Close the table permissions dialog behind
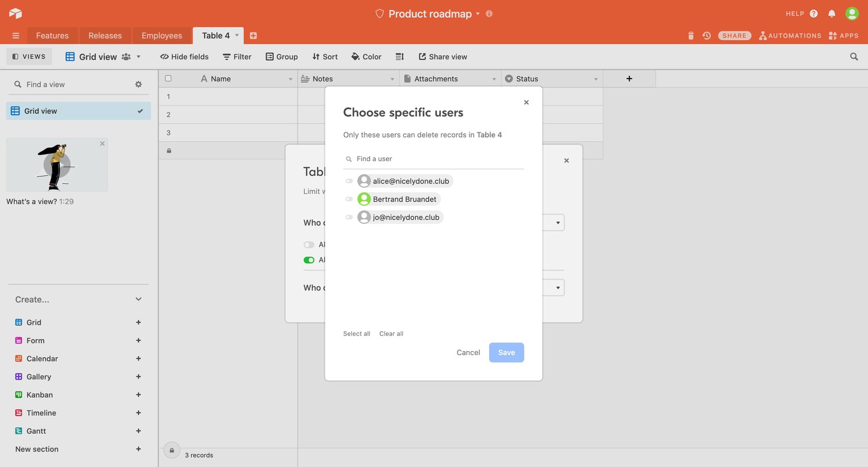The width and height of the screenshot is (868, 467). point(567,161)
